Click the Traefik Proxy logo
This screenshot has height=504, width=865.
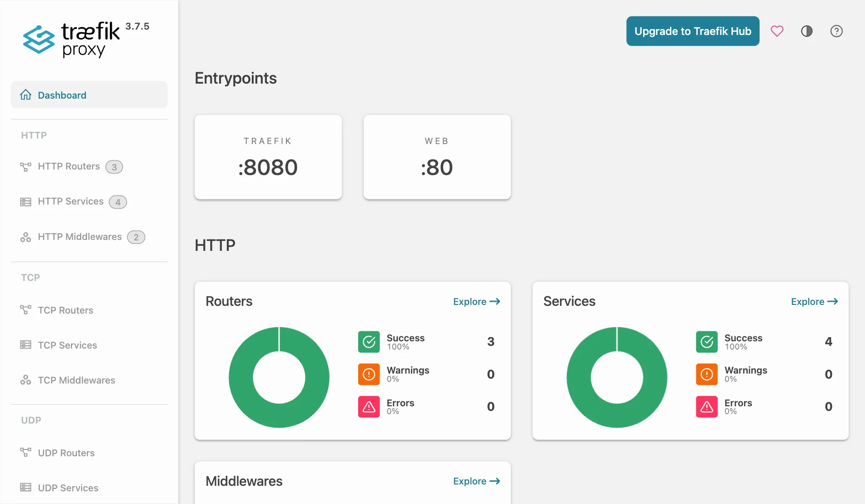click(71, 40)
